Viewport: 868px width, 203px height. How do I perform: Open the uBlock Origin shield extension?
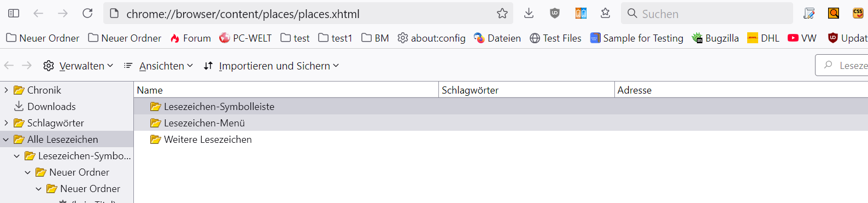[555, 13]
